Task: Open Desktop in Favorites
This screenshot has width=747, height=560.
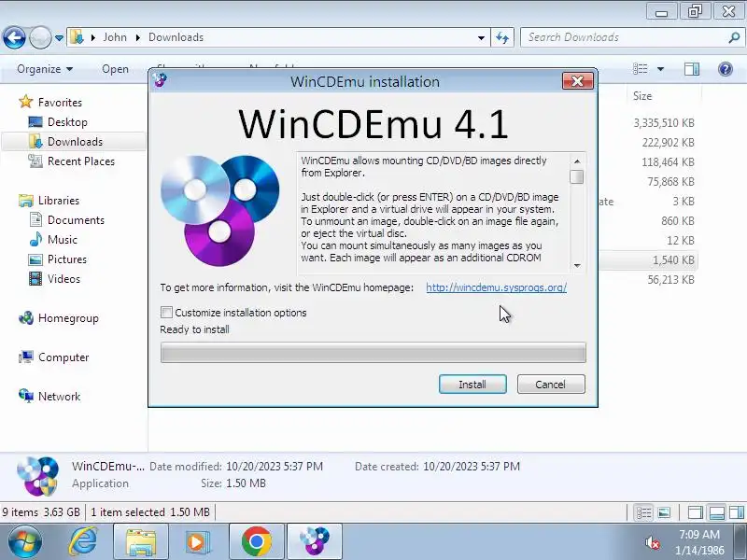Action: point(67,122)
